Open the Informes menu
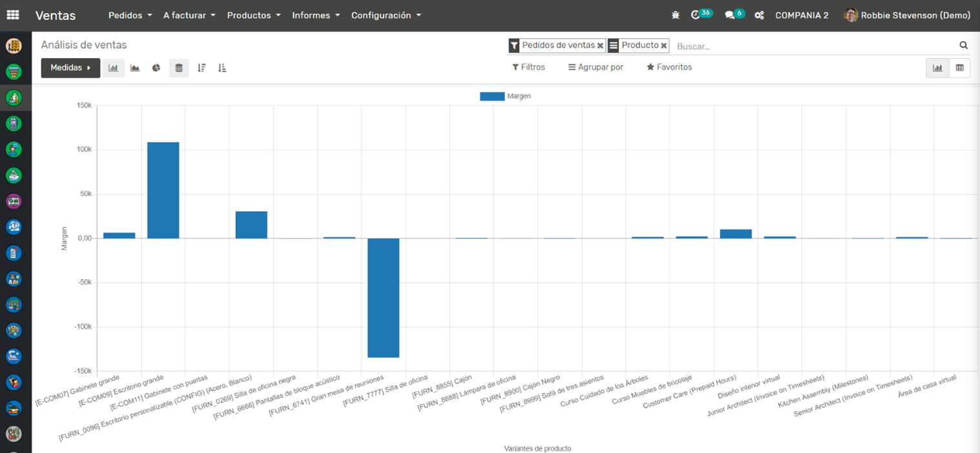Screen dimensions: 980x453 [316, 15]
